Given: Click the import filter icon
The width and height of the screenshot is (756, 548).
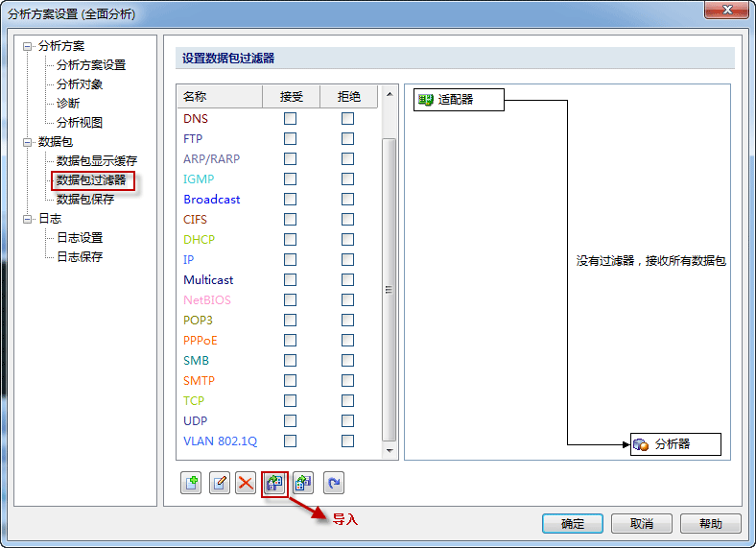Looking at the screenshot, I should [274, 484].
